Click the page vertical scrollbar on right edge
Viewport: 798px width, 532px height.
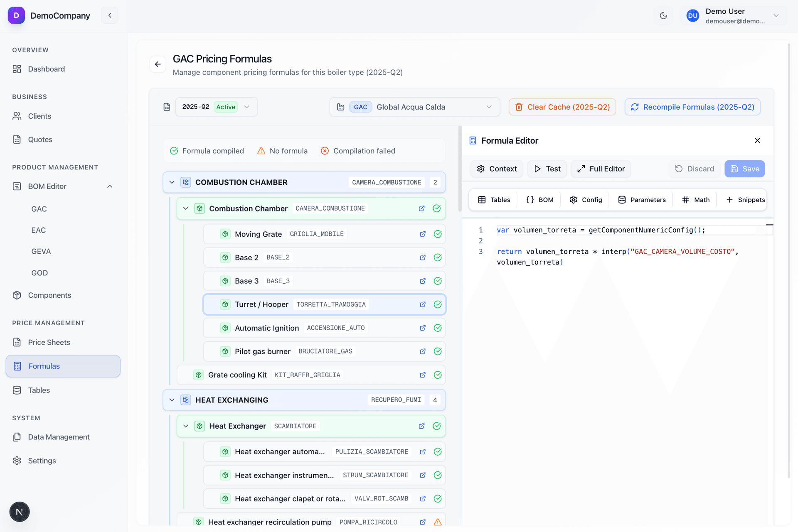click(788, 261)
